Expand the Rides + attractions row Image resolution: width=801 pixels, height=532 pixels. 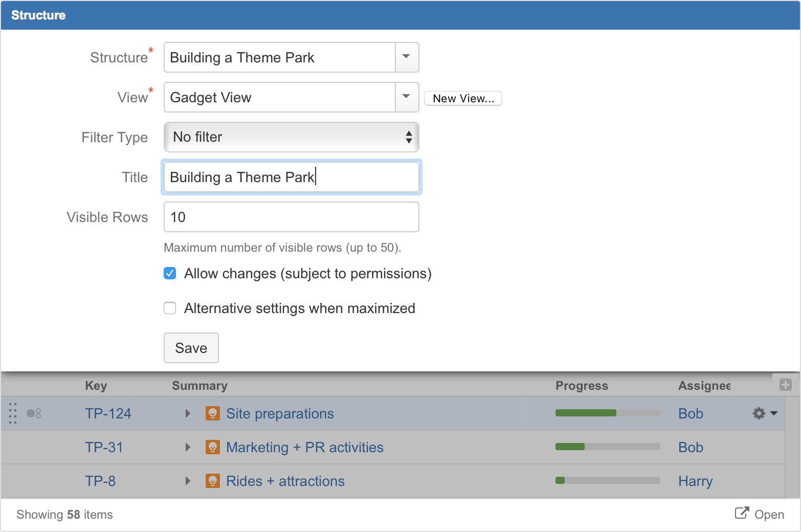coord(188,481)
